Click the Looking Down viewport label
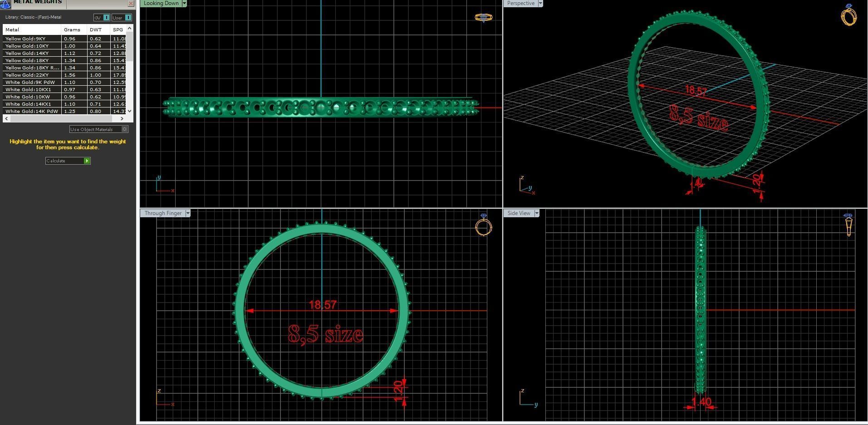The height and width of the screenshot is (425, 868). [x=161, y=3]
